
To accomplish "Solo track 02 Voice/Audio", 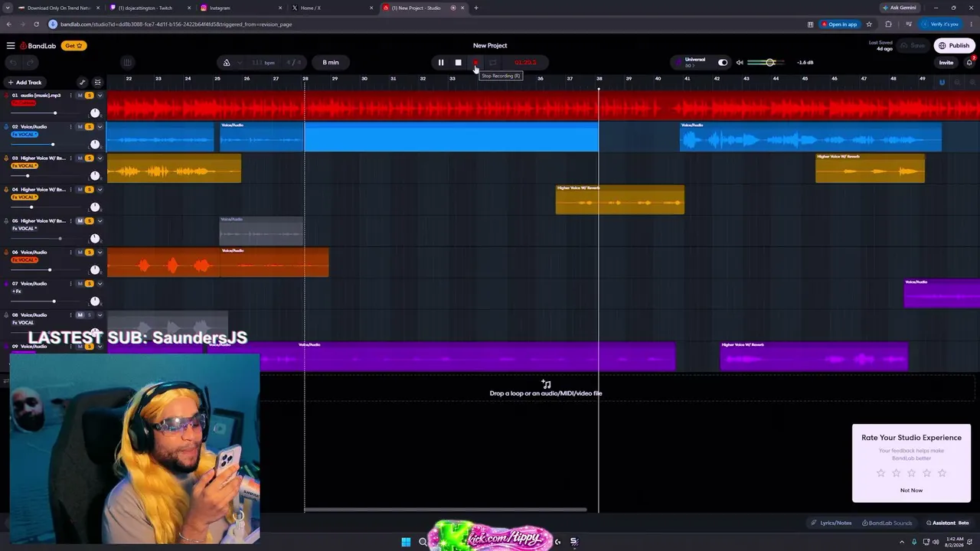I will click(89, 127).
